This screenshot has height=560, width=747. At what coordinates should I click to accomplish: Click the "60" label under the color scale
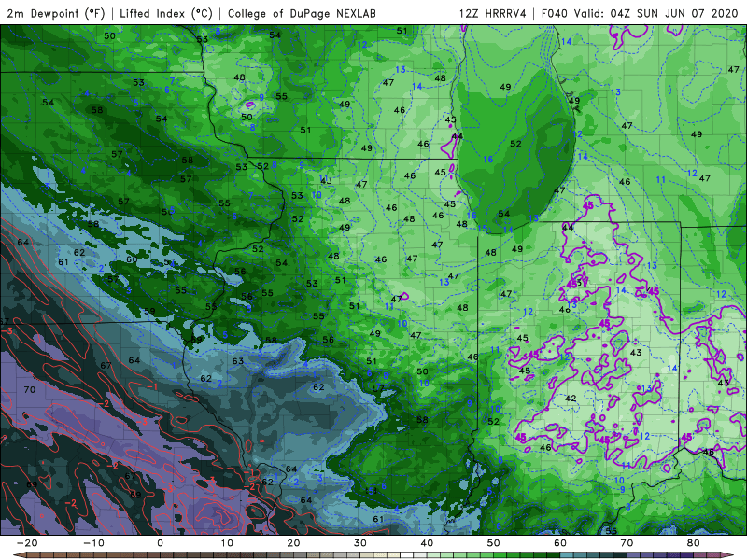click(x=560, y=543)
